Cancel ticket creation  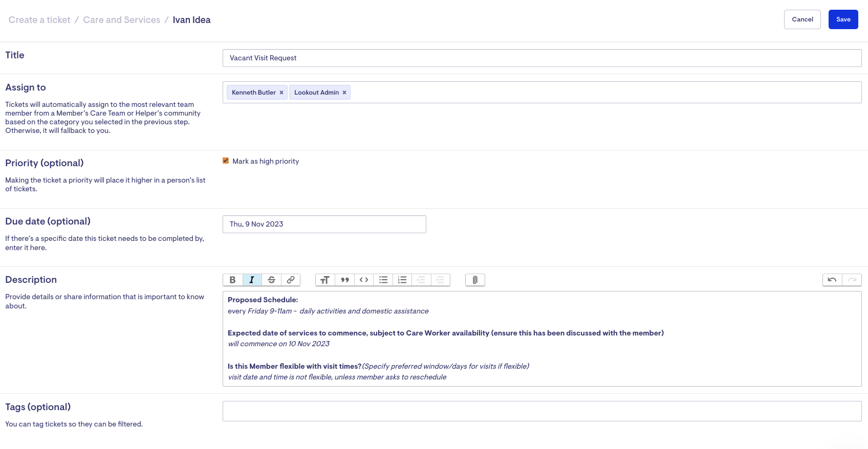point(802,19)
